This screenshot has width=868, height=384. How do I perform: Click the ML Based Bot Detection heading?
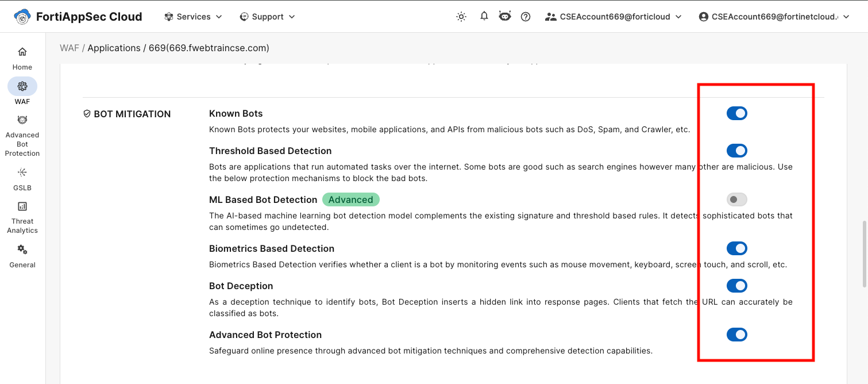263,199
